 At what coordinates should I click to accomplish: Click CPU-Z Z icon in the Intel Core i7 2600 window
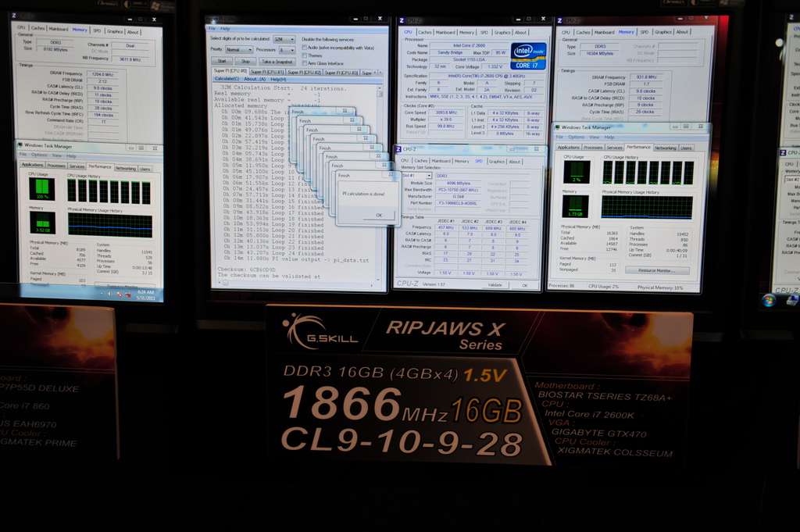[x=402, y=20]
